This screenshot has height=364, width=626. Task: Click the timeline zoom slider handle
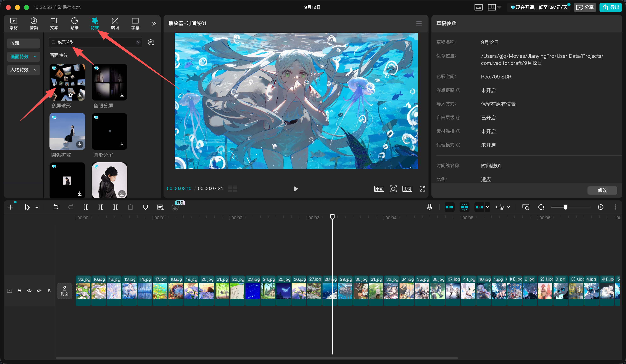(x=565, y=207)
